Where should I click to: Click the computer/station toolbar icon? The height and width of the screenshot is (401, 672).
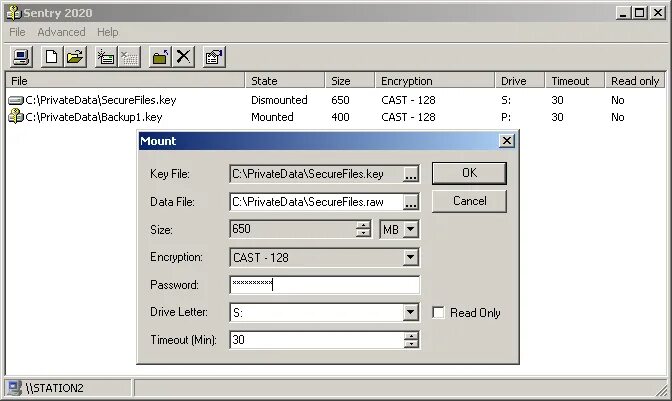[21, 57]
